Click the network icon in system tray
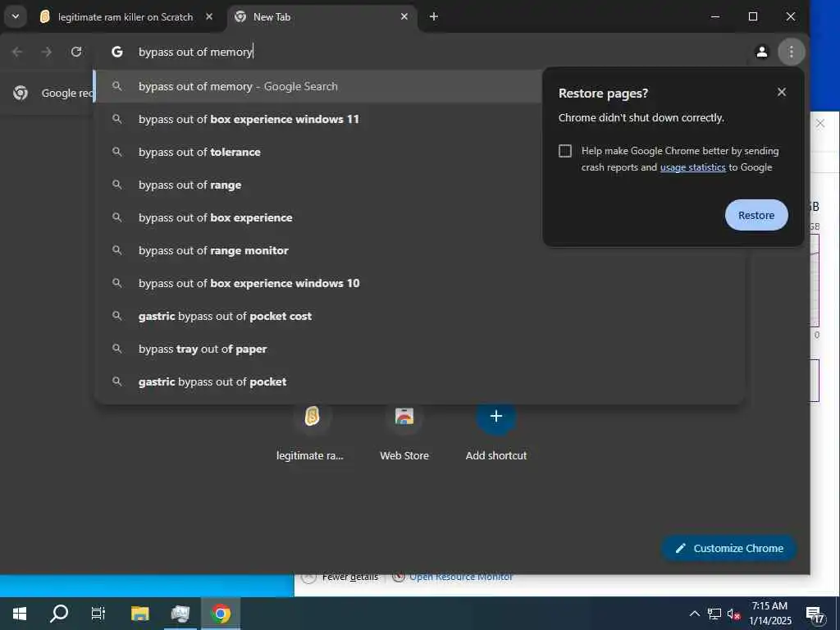This screenshot has width=840, height=630. point(714,614)
